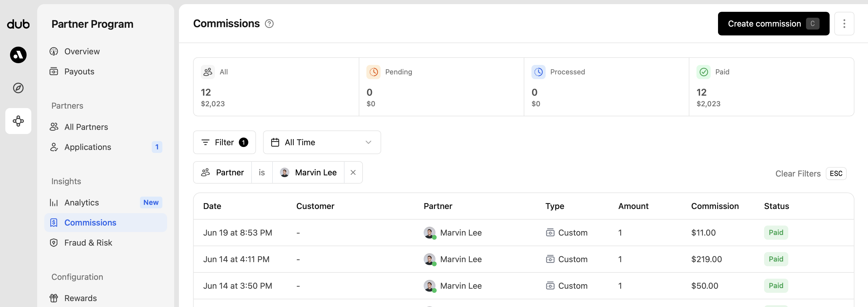Viewport: 868px width, 307px height.
Task: Click the ESC key badge
Action: pyautogui.click(x=836, y=174)
